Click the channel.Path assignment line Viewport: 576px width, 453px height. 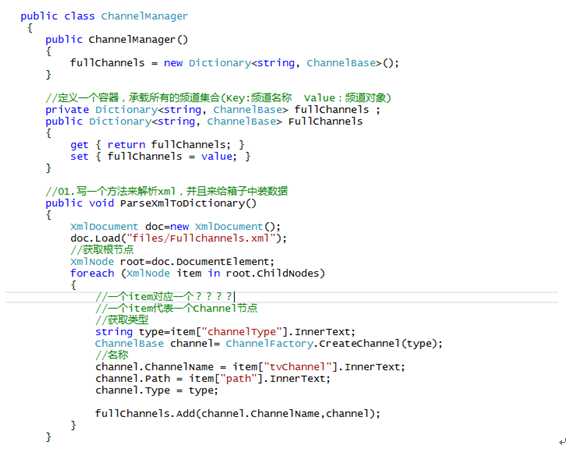point(213,378)
